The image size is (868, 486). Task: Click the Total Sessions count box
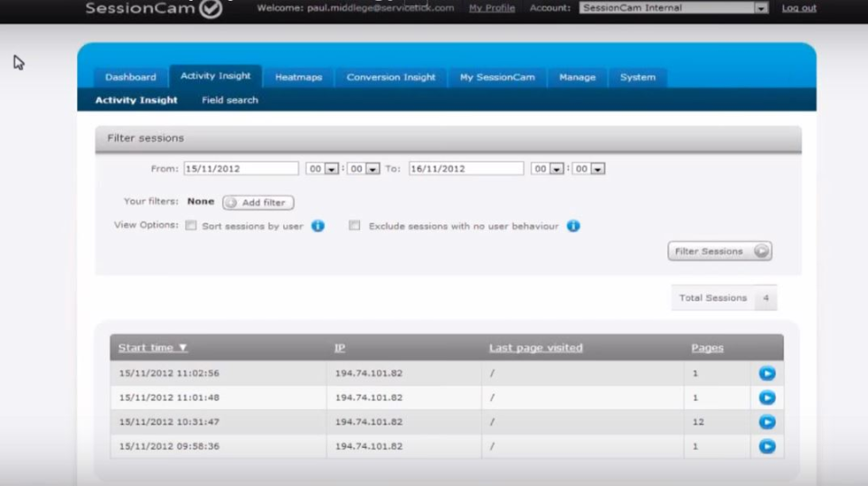coord(724,298)
